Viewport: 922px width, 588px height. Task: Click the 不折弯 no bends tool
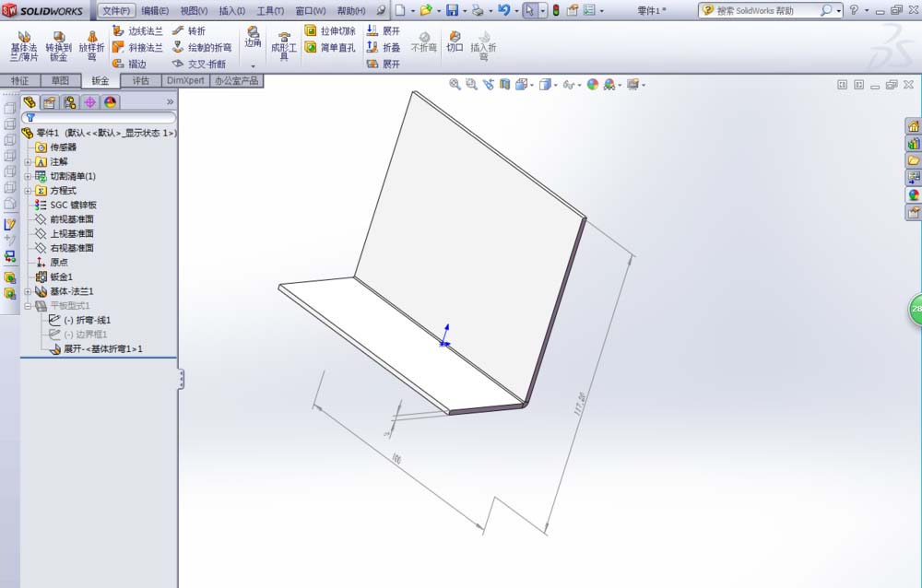tap(423, 41)
